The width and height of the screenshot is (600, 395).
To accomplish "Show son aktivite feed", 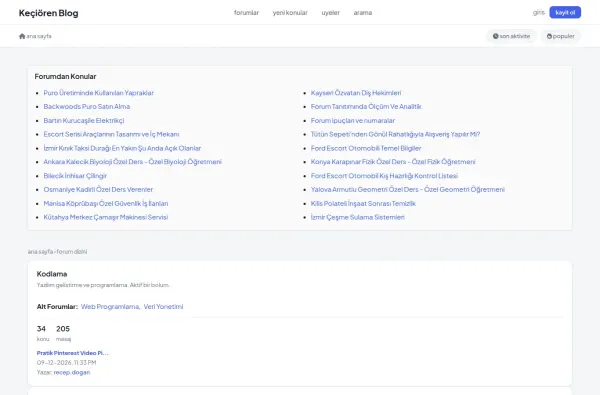I will [511, 36].
